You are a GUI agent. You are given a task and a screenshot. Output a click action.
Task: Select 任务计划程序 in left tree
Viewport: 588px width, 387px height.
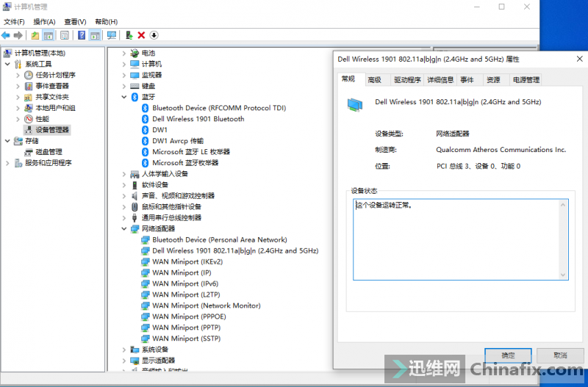(56, 75)
